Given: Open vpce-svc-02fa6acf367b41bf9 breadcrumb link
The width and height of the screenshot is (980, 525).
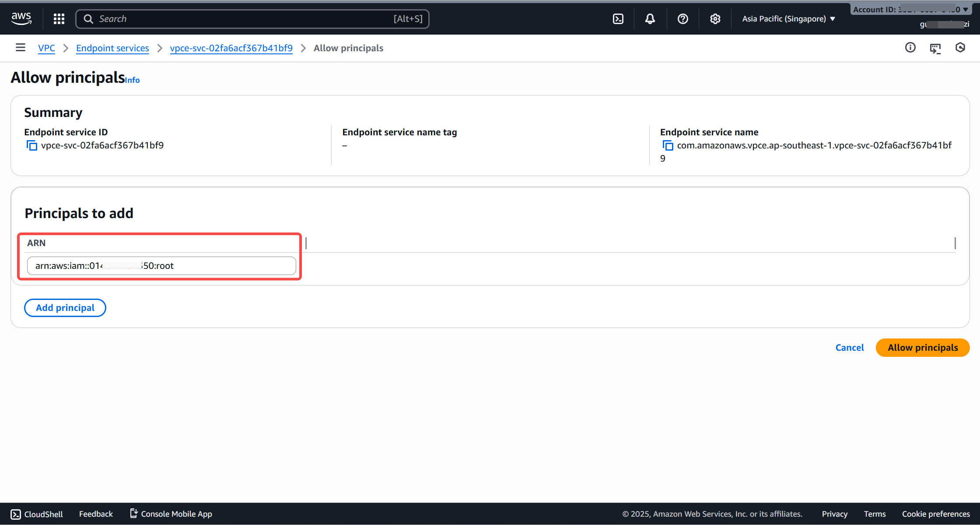Looking at the screenshot, I should [231, 48].
